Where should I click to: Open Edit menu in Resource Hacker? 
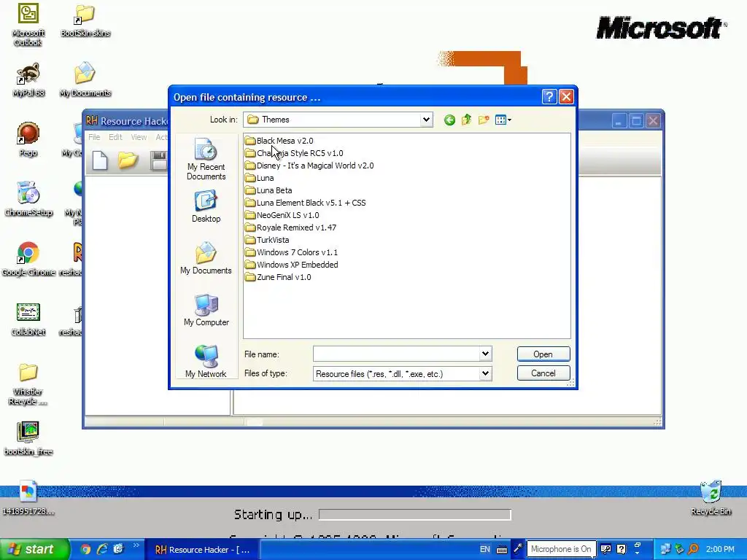click(115, 137)
